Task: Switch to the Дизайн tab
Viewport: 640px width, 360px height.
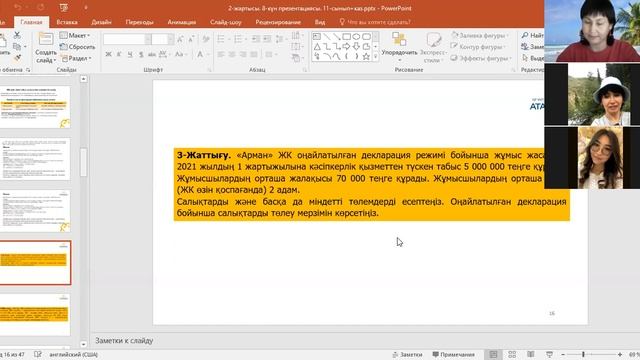Action: [101, 22]
